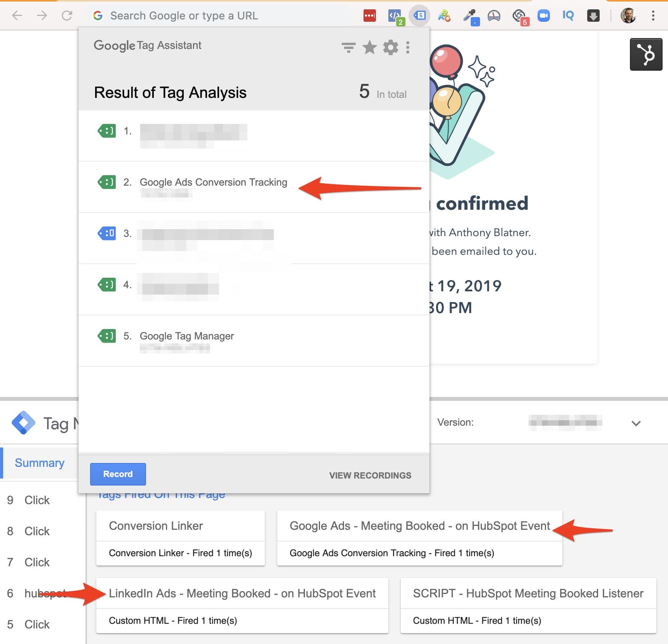The width and height of the screenshot is (668, 644).
Task: Reload the page with the refresh icon
Action: coord(67,16)
